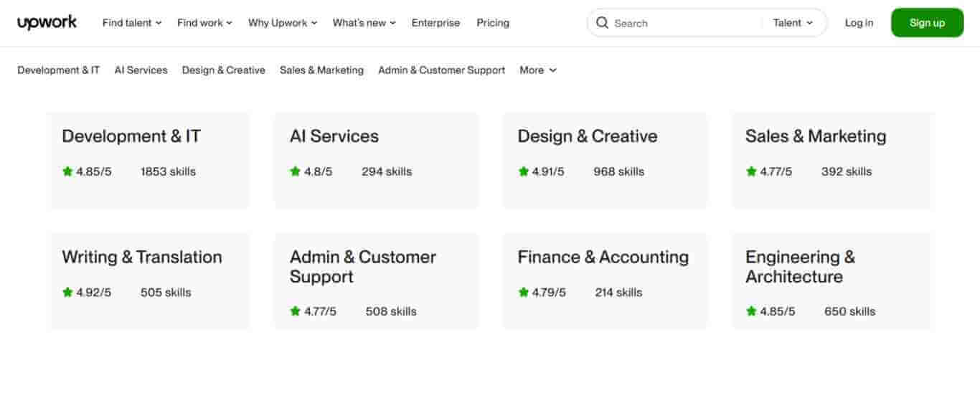Click the search magnifier icon
Viewport: 980px width, 411px height.
click(603, 23)
